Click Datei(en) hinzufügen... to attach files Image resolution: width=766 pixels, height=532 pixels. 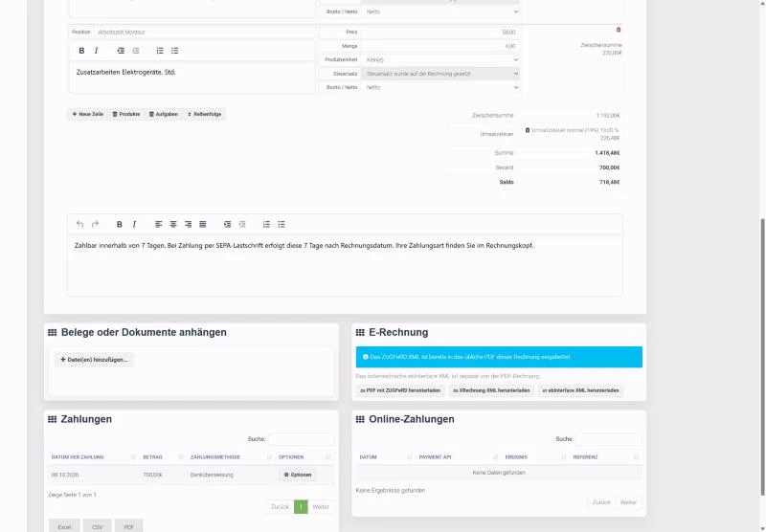(x=94, y=360)
